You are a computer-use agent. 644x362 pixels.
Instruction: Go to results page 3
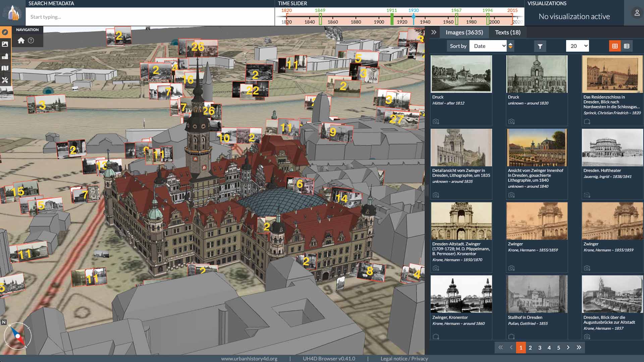(x=540, y=348)
